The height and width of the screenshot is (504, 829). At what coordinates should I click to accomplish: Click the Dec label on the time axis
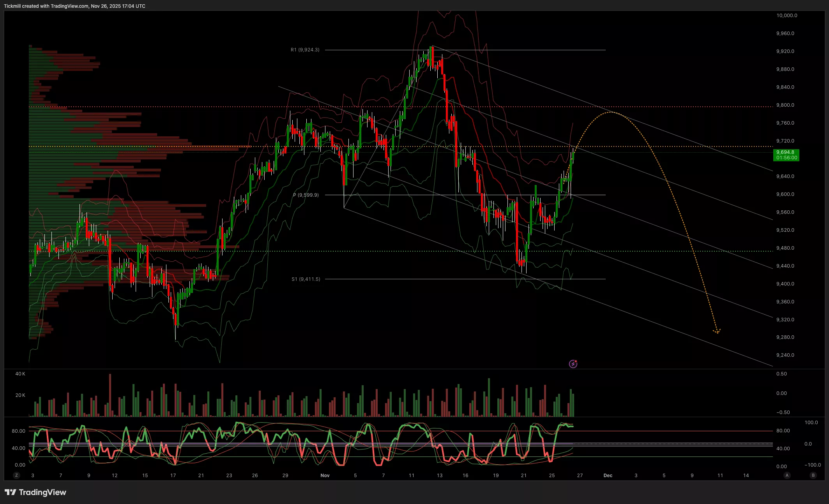pos(608,475)
